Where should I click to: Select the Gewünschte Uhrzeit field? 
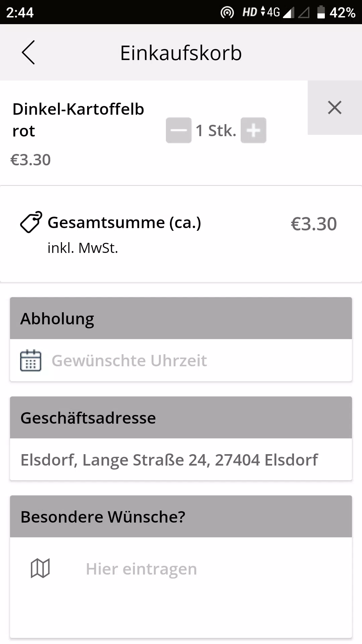(181, 360)
